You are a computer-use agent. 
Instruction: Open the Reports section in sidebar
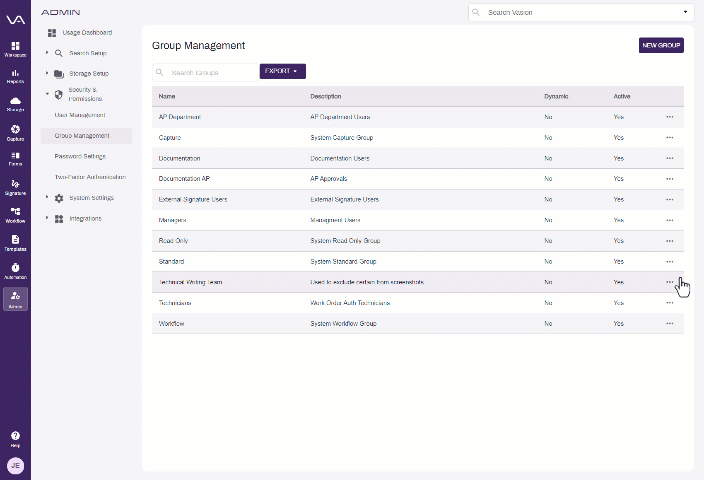coord(15,76)
